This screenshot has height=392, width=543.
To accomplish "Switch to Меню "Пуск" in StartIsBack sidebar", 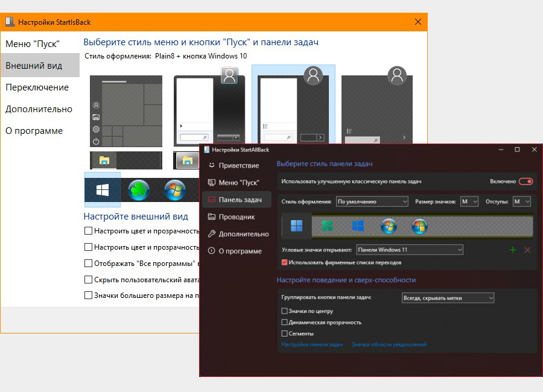I will 40,44.
